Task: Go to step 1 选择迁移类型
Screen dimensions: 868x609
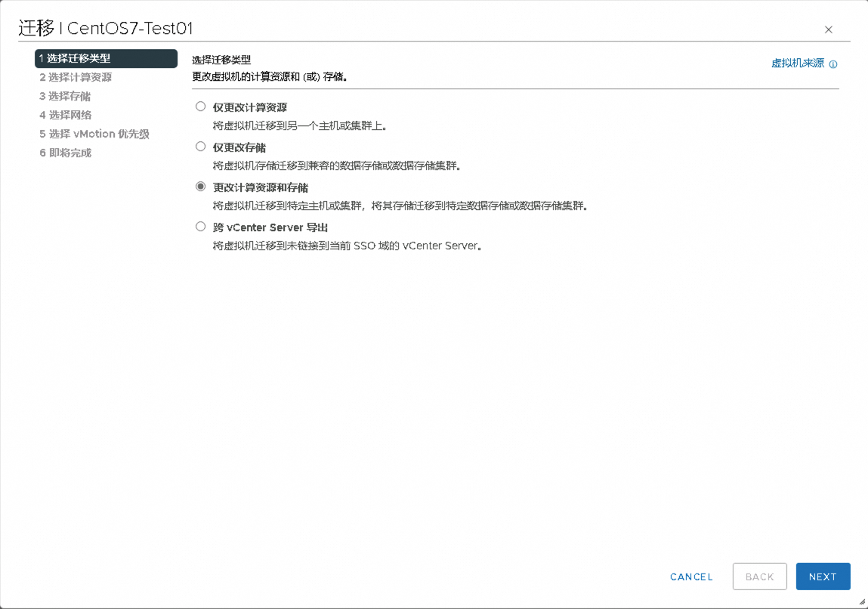Action: coord(106,58)
